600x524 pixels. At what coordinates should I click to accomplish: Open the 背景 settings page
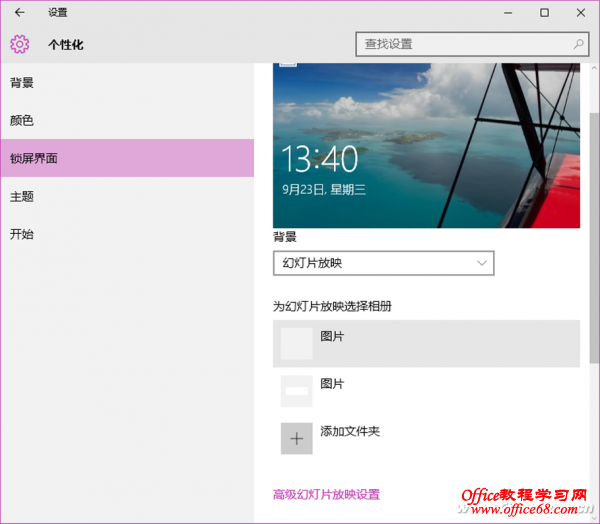(22, 82)
